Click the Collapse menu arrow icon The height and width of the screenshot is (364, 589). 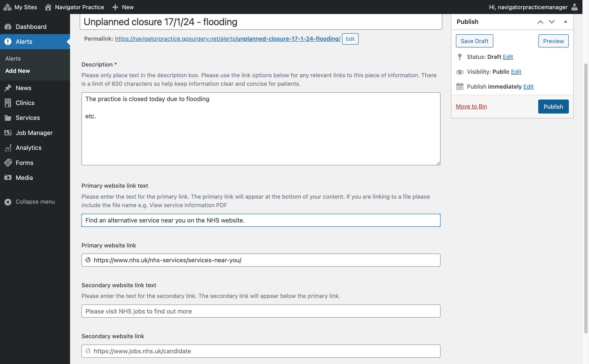click(x=8, y=202)
